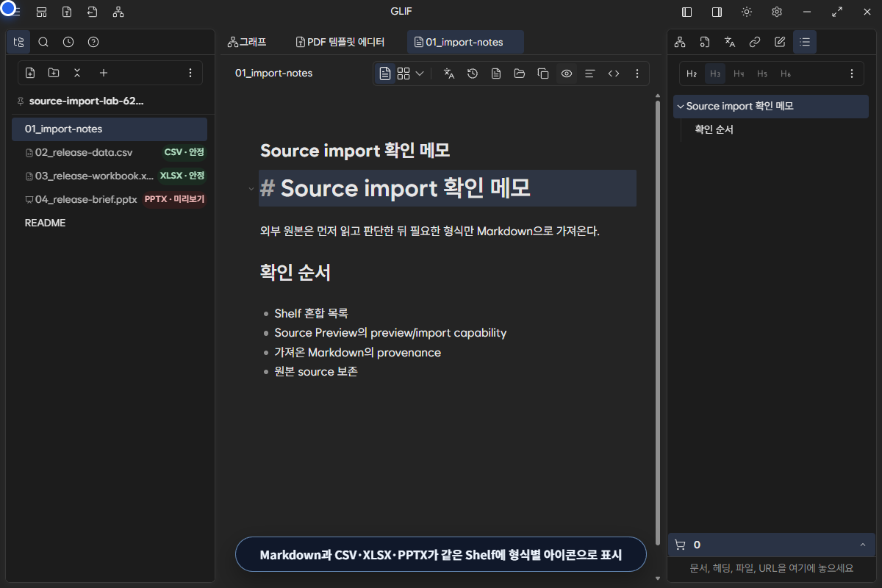
Task: Toggle the preview eye icon
Action: 567,73
